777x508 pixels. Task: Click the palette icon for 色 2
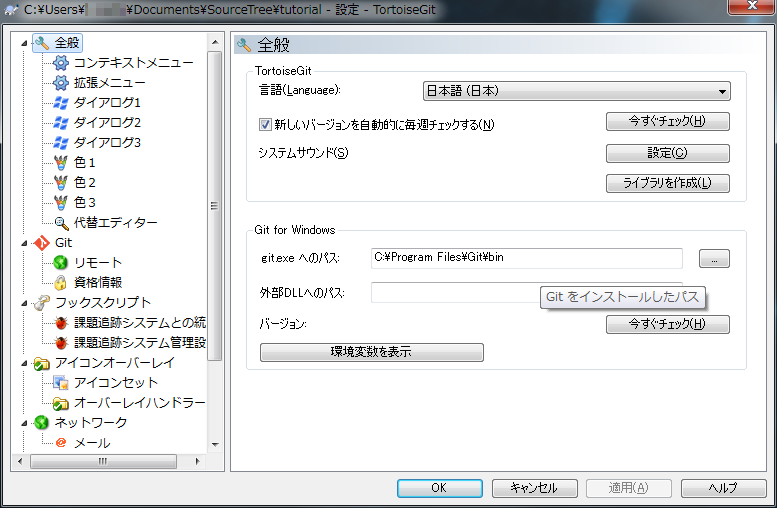tap(60, 182)
